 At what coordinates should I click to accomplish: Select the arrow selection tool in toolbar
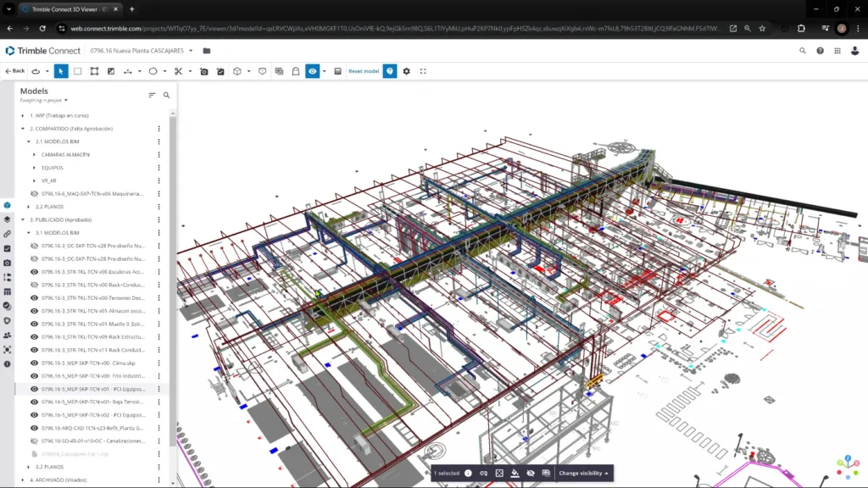click(61, 71)
